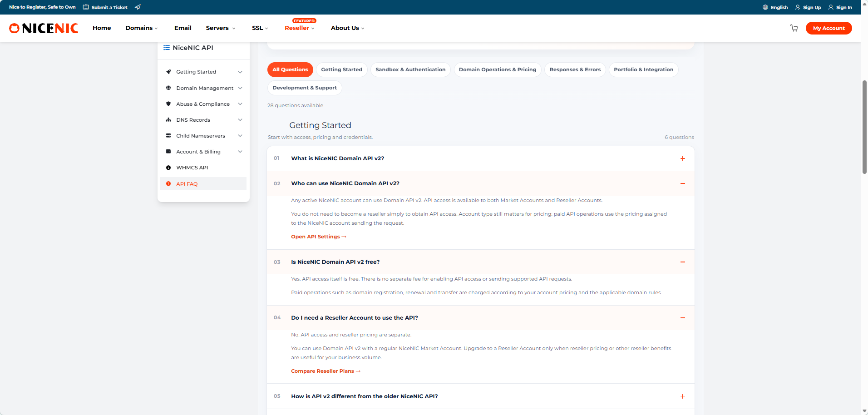Open the Servers dropdown menu
The image size is (868, 415).
(x=221, y=28)
